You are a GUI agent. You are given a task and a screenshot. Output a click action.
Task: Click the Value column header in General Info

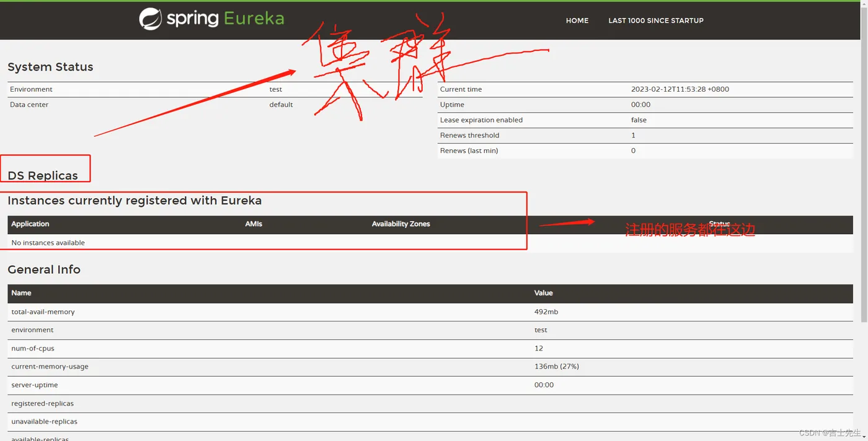[x=544, y=293]
